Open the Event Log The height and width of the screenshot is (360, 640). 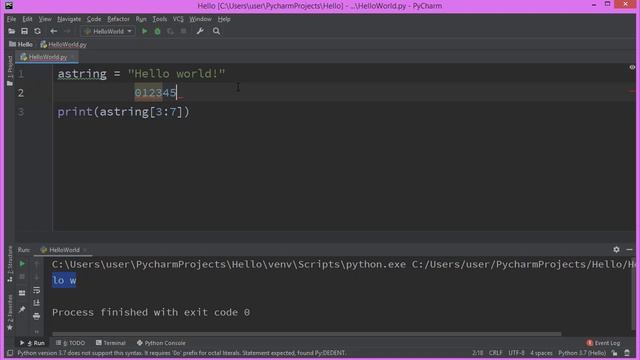(x=603, y=343)
